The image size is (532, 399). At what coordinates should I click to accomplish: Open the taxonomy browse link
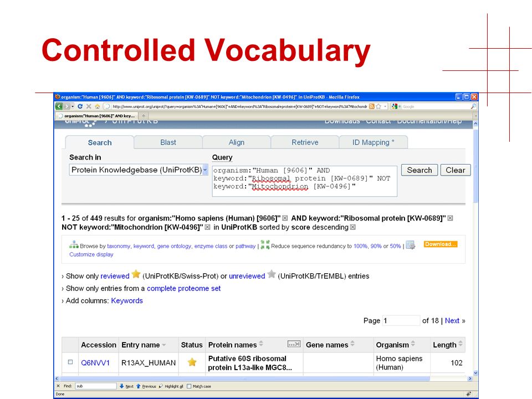[x=119, y=246]
